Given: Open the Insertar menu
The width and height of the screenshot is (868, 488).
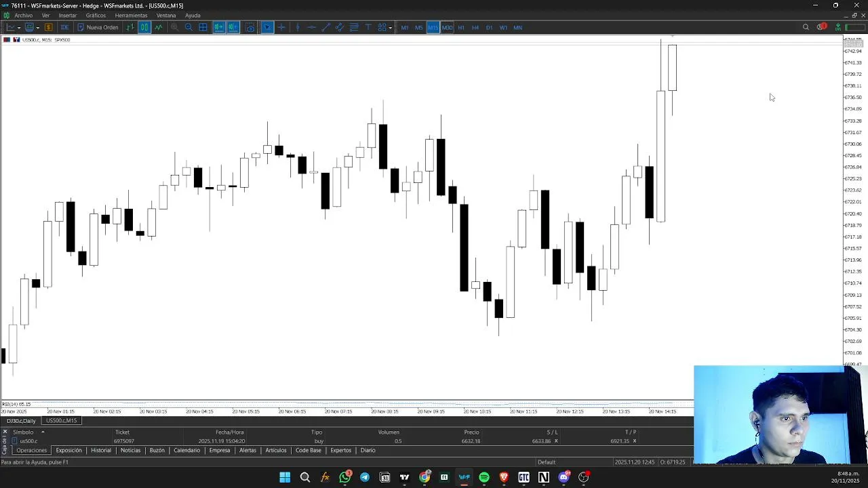Looking at the screenshot, I should [x=68, y=16].
